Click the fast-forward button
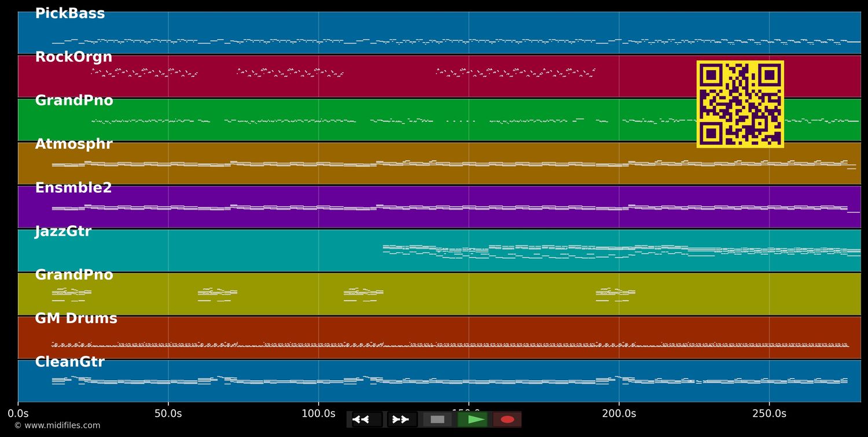Viewport: 868px width, 437px height. 402,420
